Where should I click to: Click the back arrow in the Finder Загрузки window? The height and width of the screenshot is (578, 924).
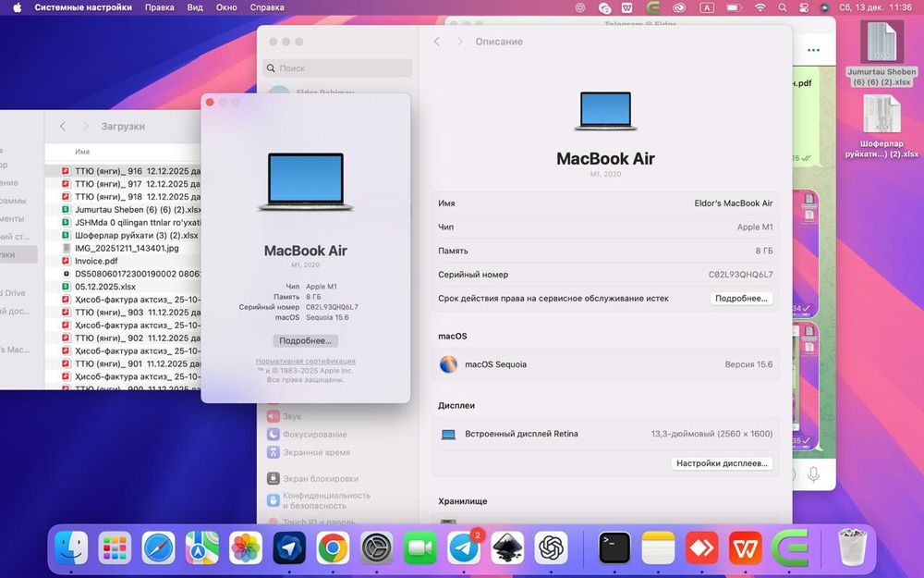click(x=63, y=126)
